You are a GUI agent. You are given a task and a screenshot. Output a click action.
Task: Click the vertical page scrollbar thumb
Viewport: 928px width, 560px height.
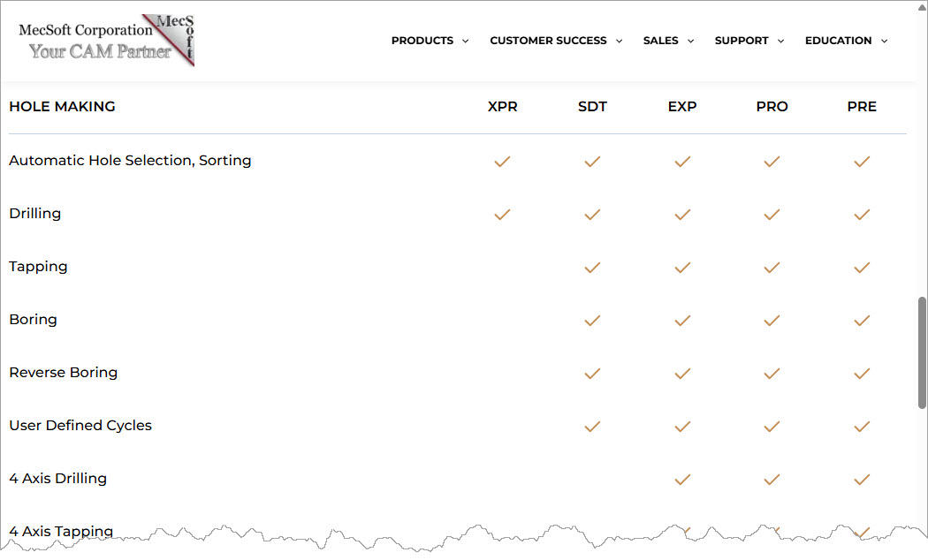pyautogui.click(x=922, y=352)
